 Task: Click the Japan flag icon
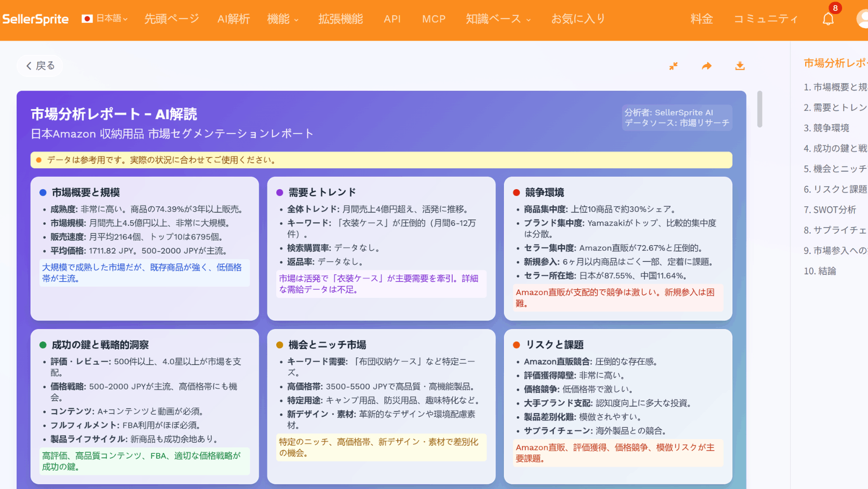[87, 19]
